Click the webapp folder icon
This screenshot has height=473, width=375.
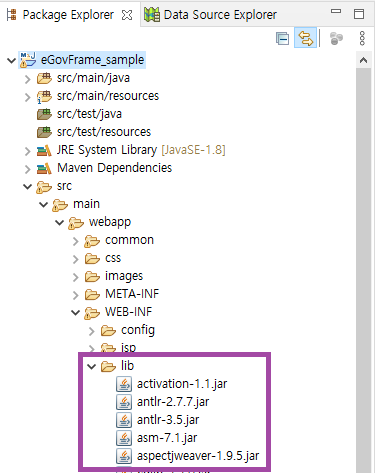coord(76,223)
